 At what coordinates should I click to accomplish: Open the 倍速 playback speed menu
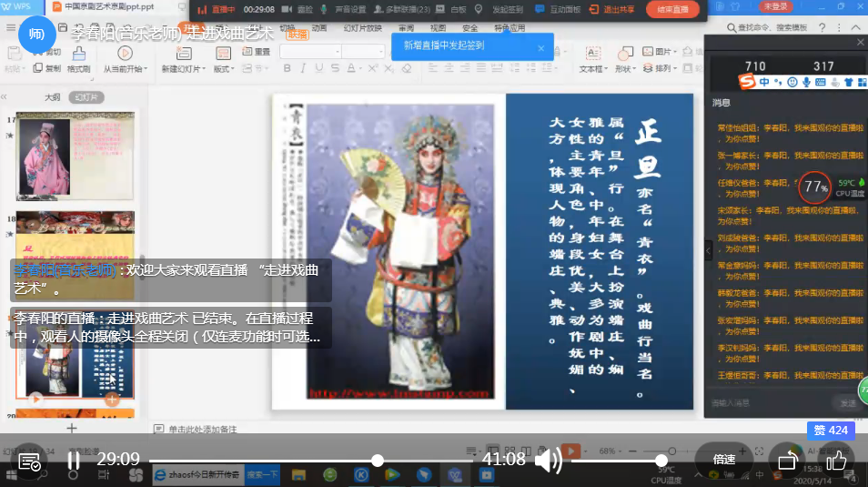point(724,460)
